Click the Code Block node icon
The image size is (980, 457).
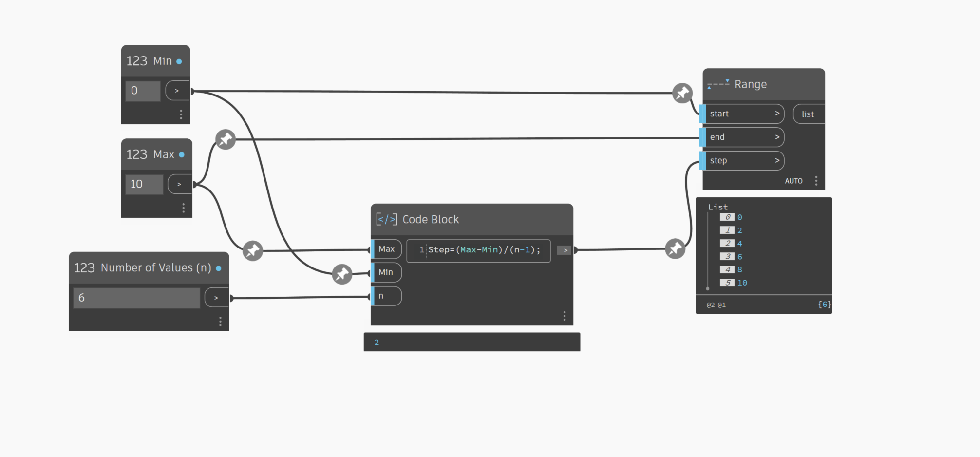(x=386, y=219)
